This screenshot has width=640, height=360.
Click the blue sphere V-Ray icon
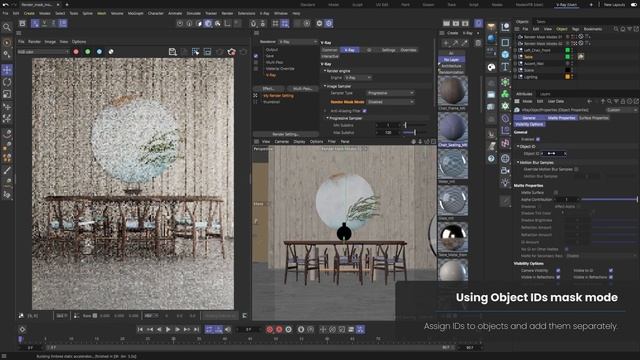[x=491, y=39]
